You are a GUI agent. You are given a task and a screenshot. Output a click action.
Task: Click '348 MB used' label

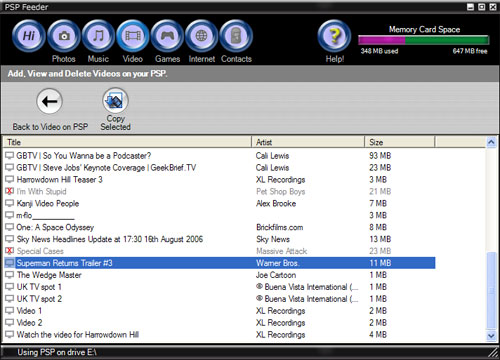[x=379, y=51]
